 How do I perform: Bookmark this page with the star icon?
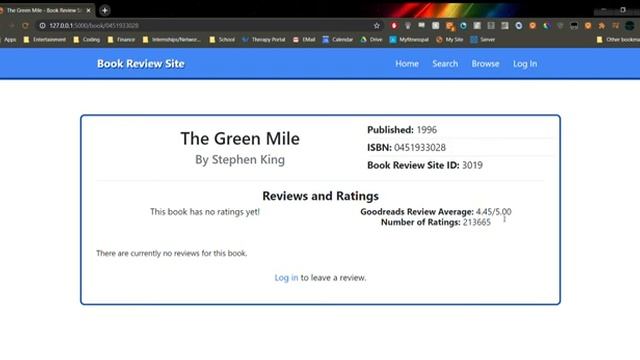[x=376, y=25]
